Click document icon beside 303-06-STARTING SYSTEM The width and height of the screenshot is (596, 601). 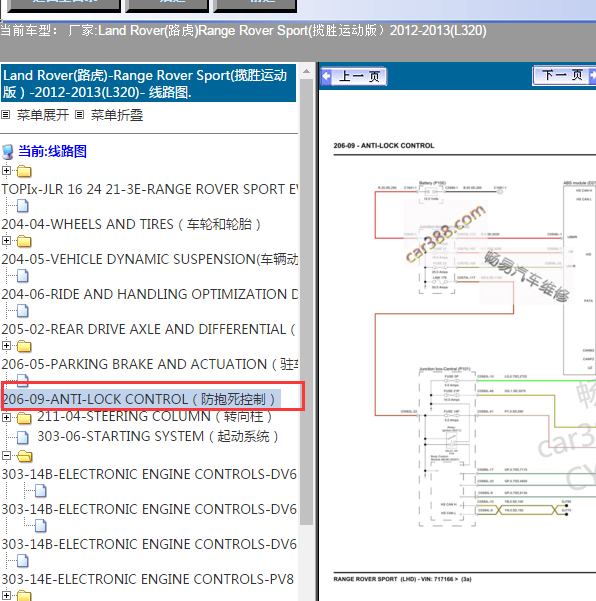[x=23, y=437]
